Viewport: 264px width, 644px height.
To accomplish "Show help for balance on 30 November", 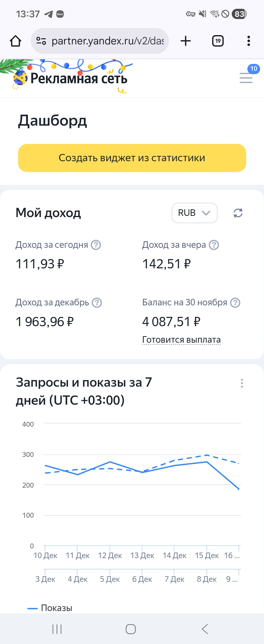I will tap(235, 303).
